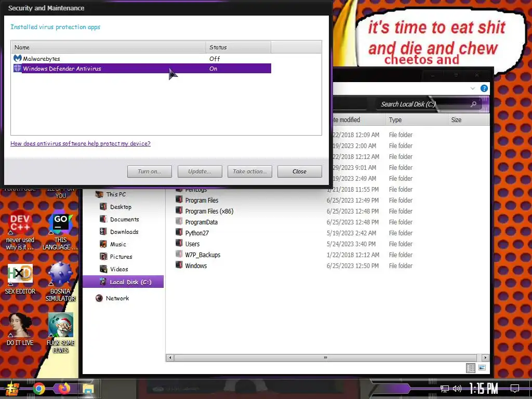Click the W7P_Backups folder icon
The image size is (532, 399).
click(x=179, y=254)
